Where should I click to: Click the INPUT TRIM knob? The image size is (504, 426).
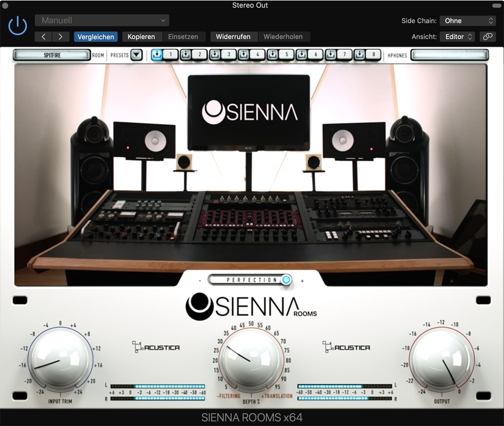[60, 360]
